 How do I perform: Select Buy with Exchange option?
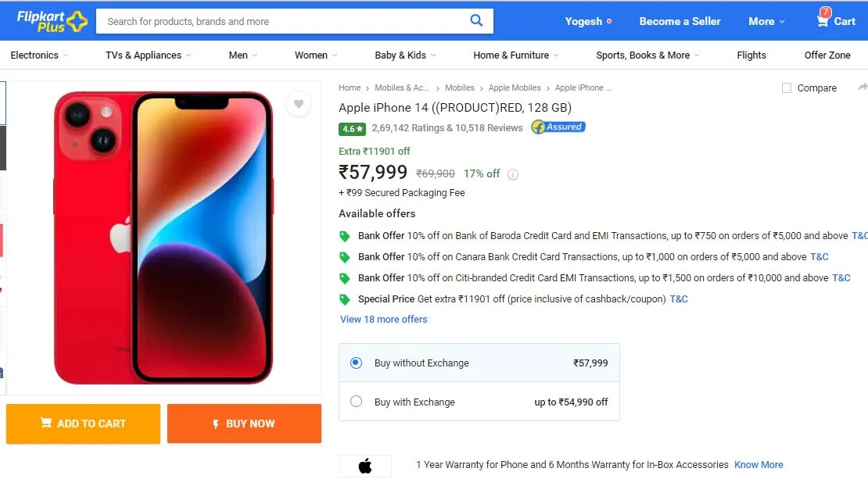pos(357,402)
